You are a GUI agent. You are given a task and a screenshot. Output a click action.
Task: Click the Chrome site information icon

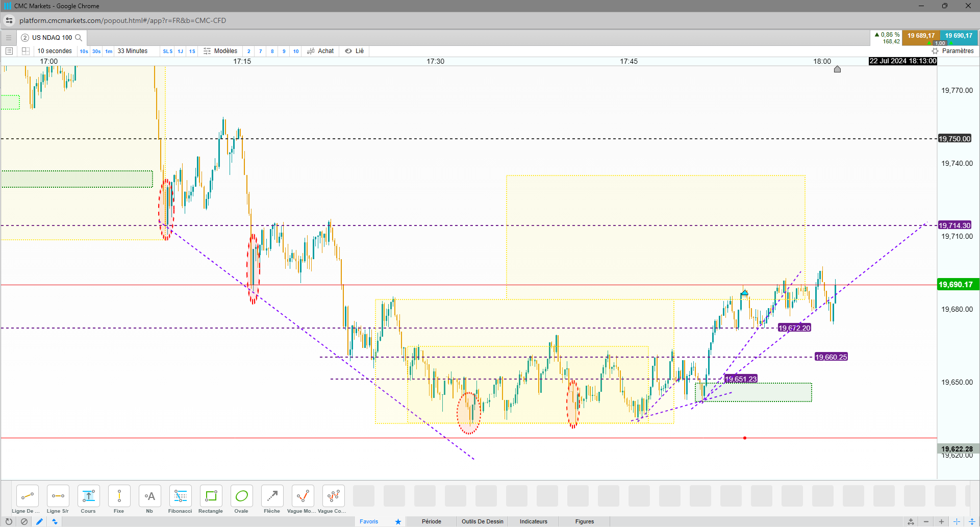9,20
